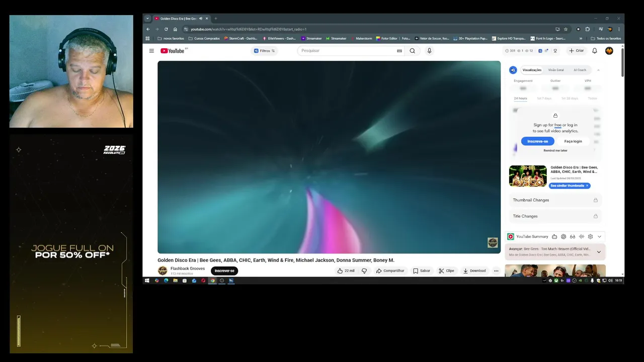Image resolution: width=644 pixels, height=362 pixels.
Task: Switch to the Visão Geral tab
Action: [556, 70]
